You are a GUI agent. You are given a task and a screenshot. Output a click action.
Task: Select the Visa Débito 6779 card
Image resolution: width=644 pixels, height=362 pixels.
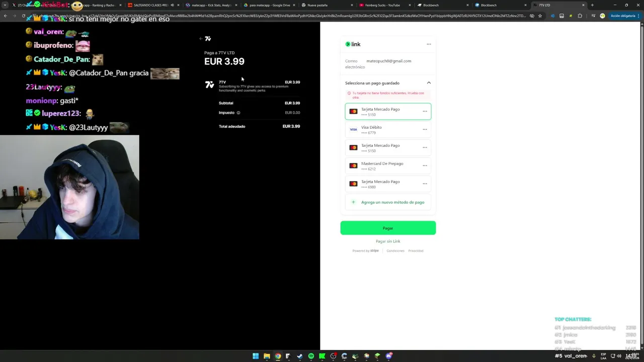tap(388, 129)
